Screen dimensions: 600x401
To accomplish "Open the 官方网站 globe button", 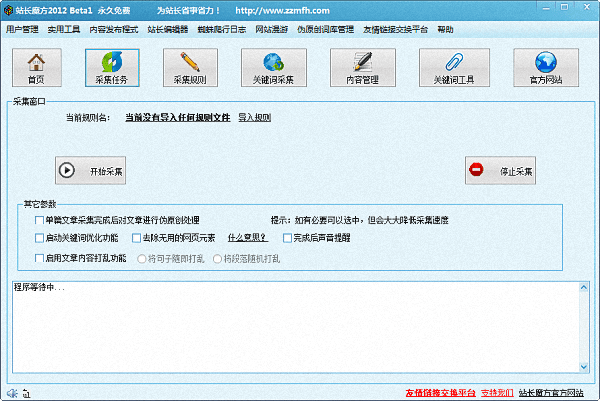I will (545, 66).
